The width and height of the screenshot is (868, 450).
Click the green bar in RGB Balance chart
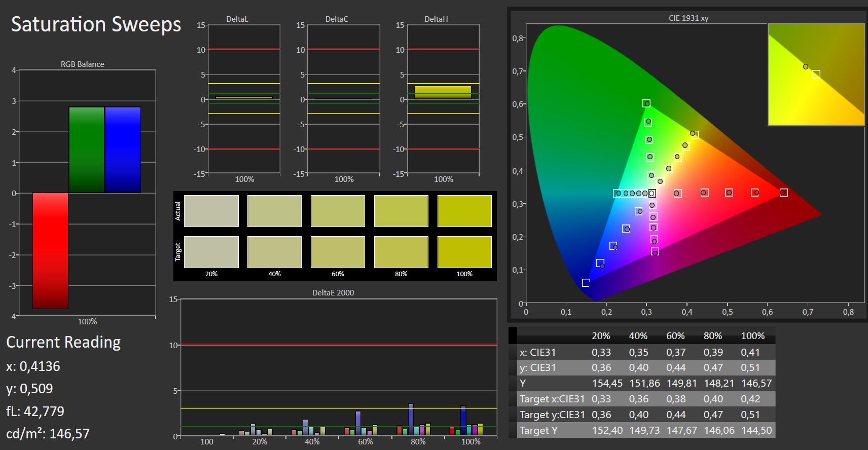[87, 150]
